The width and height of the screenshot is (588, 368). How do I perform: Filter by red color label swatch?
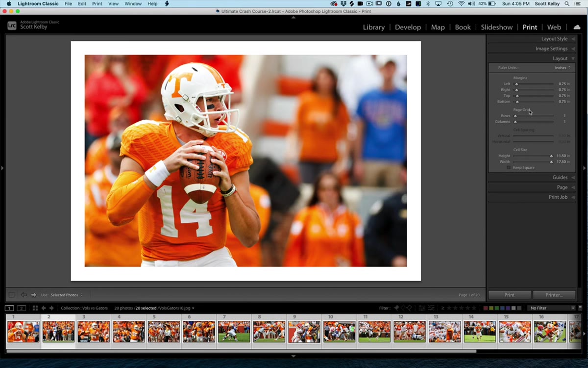[486, 308]
